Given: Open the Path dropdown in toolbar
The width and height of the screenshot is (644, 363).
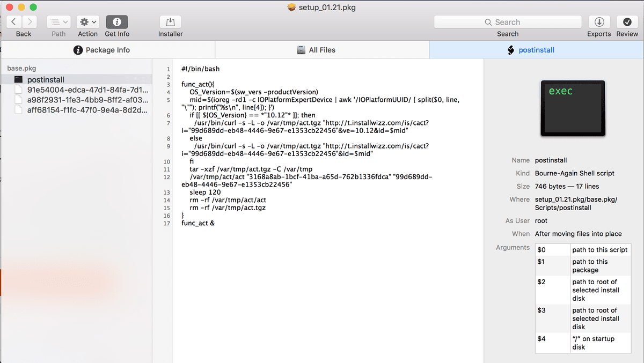Looking at the screenshot, I should (58, 22).
